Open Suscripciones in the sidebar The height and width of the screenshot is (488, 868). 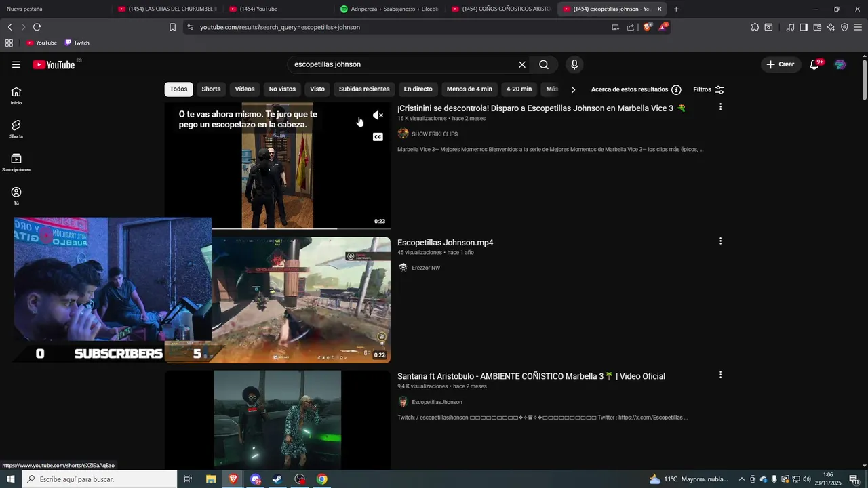pos(16,163)
